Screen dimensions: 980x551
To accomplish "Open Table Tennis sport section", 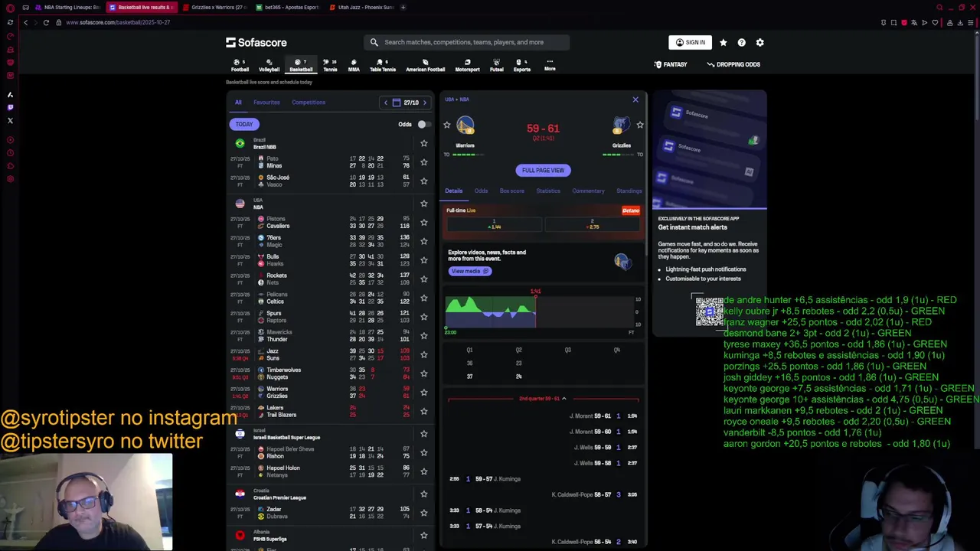I will (x=383, y=65).
